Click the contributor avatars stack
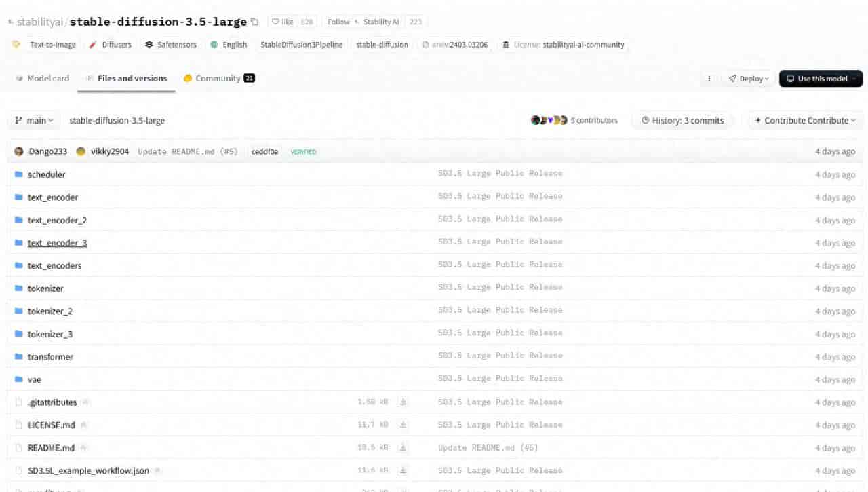 tap(549, 121)
